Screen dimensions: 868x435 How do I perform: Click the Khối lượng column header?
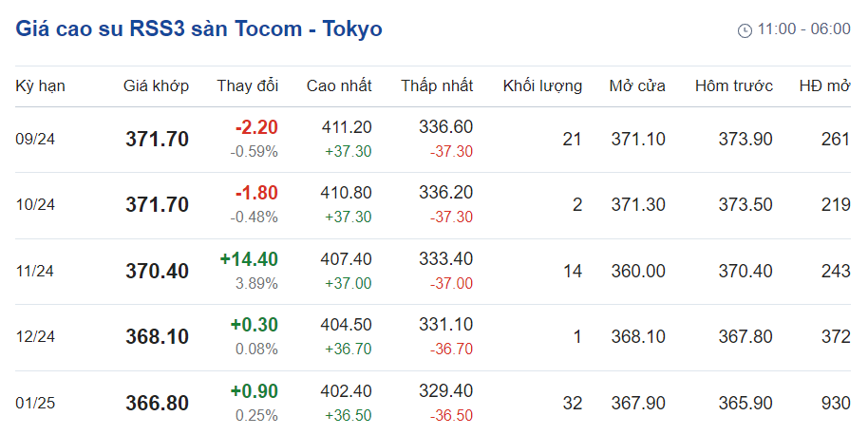pyautogui.click(x=542, y=86)
